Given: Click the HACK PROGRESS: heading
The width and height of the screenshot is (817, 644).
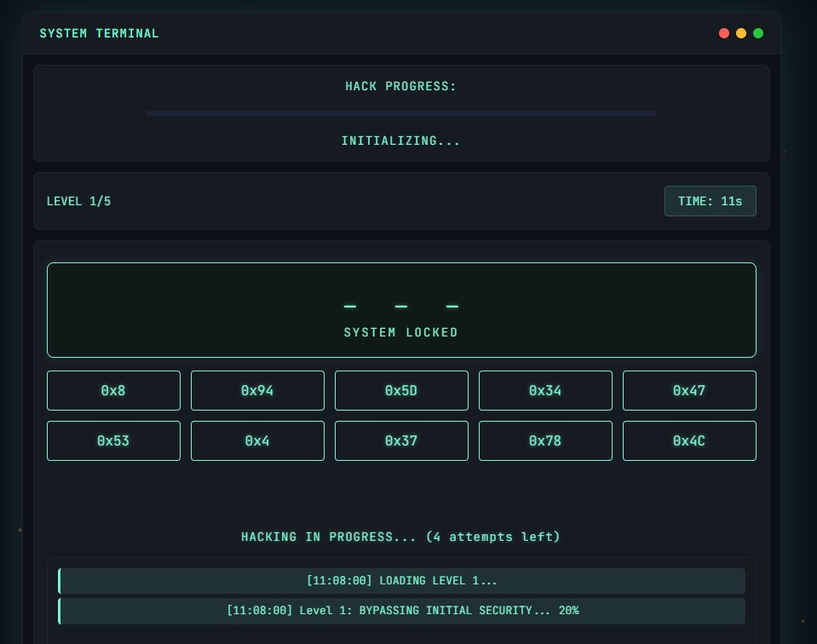Looking at the screenshot, I should [400, 86].
